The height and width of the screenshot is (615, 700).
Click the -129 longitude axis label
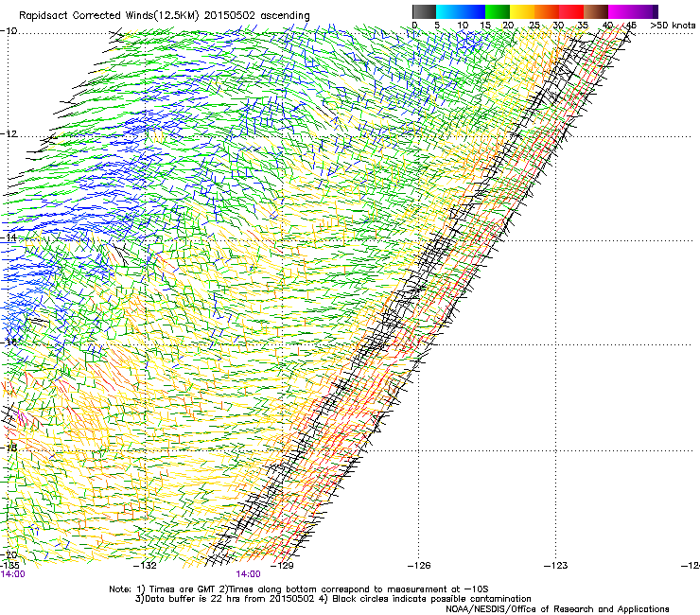point(282,566)
